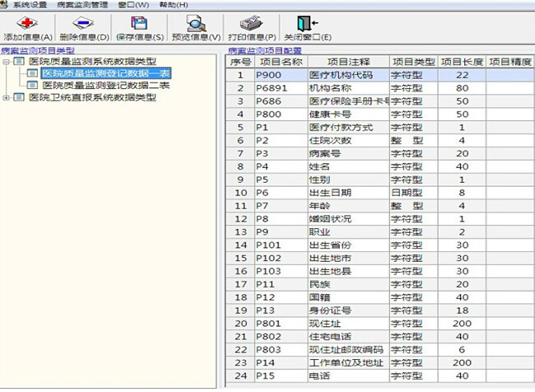Click empty 项目精度 cell in P900 row
The width and height of the screenshot is (535, 392).
click(x=510, y=75)
